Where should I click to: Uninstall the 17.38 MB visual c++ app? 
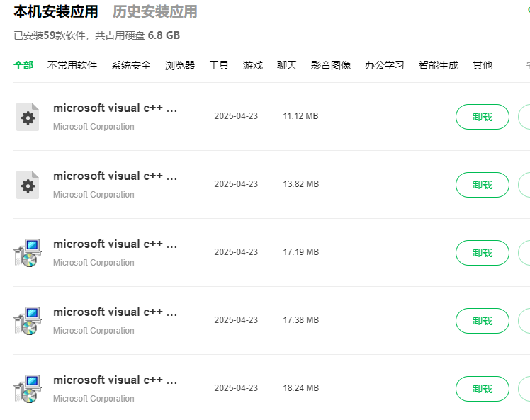(x=483, y=321)
